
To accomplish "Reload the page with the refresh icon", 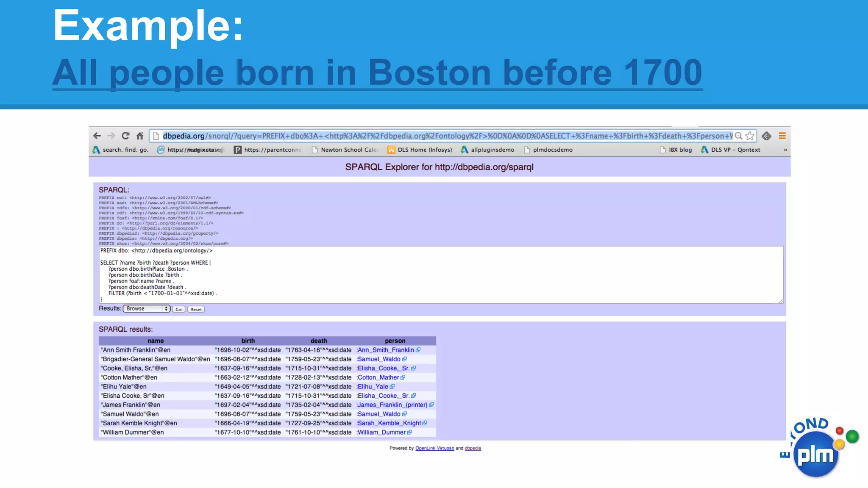I will (125, 136).
